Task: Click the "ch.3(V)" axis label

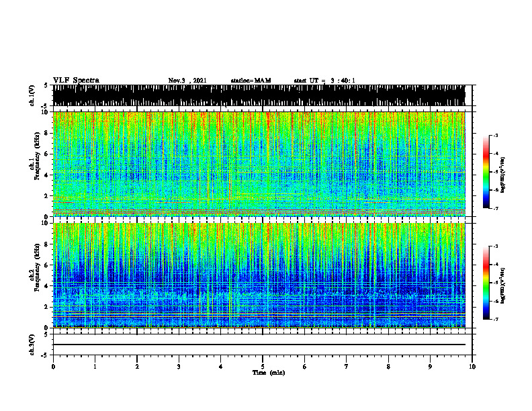Action: click(32, 345)
